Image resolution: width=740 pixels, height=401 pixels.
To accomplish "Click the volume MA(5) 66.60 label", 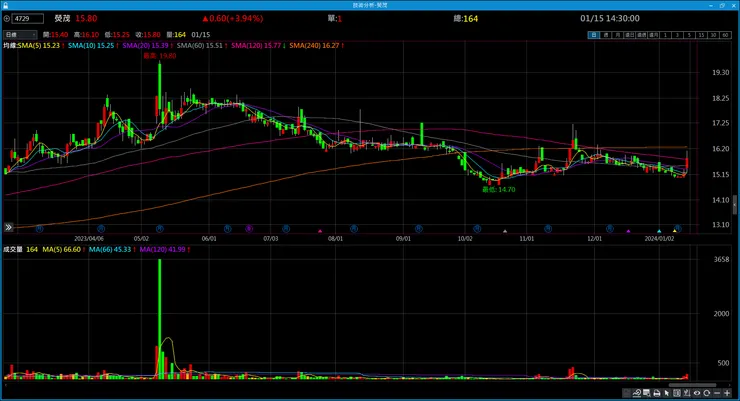I will (61, 249).
